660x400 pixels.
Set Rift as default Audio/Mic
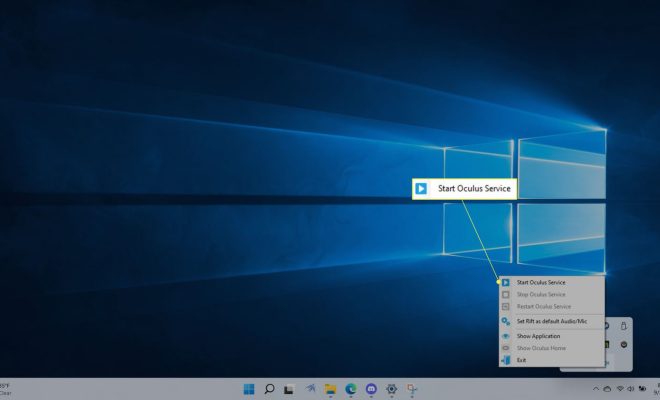tap(551, 321)
